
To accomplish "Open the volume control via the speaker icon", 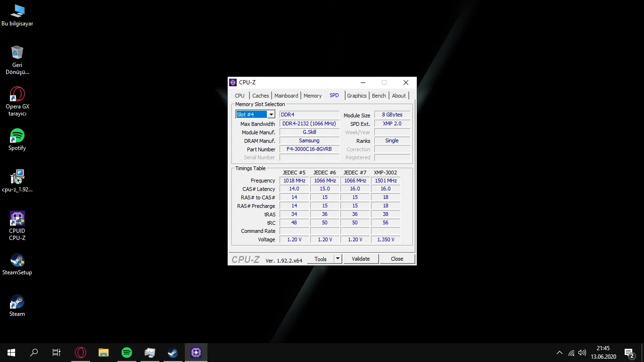I will click(x=582, y=352).
